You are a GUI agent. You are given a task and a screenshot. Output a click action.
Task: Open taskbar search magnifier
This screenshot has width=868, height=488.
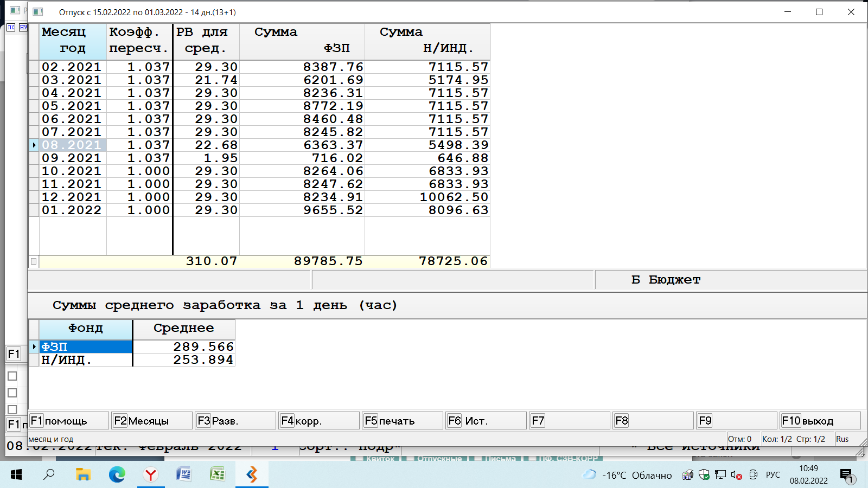pos(49,475)
